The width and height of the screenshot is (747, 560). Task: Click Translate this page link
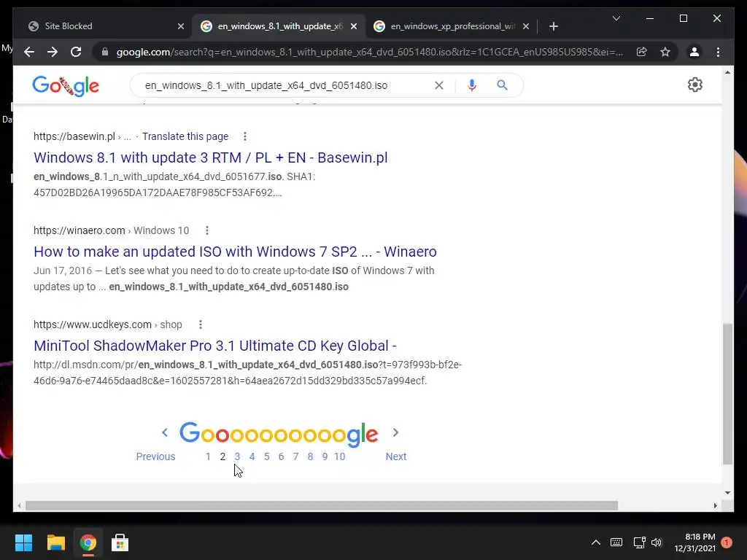(x=185, y=136)
